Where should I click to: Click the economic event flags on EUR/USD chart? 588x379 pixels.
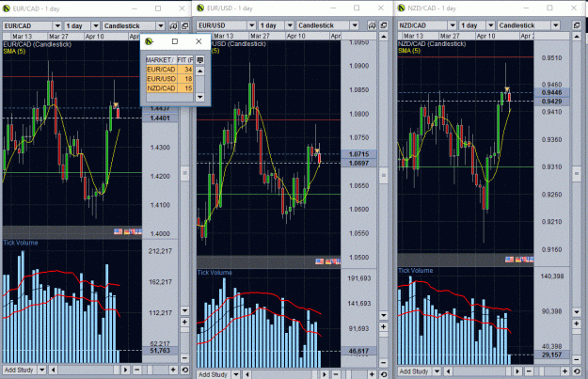click(328, 261)
